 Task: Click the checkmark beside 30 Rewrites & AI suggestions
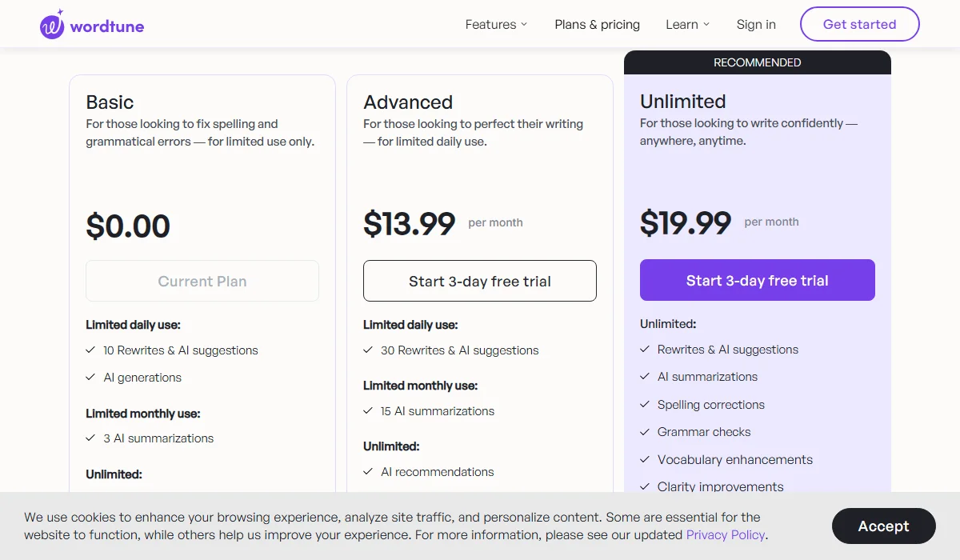click(369, 350)
